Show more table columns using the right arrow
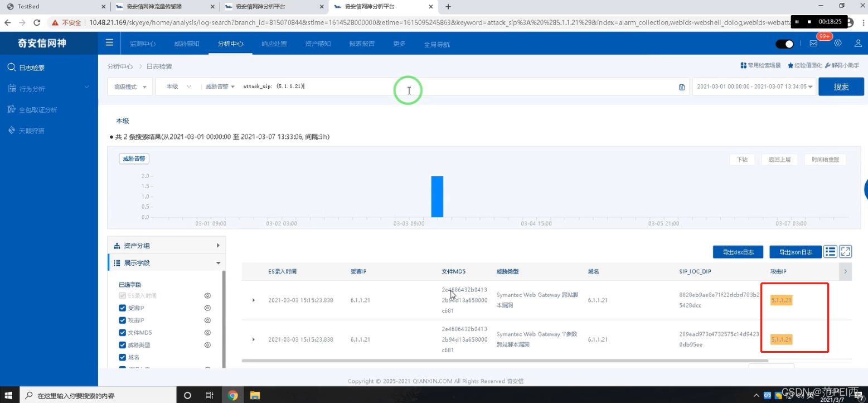The height and width of the screenshot is (403, 868). 845,272
